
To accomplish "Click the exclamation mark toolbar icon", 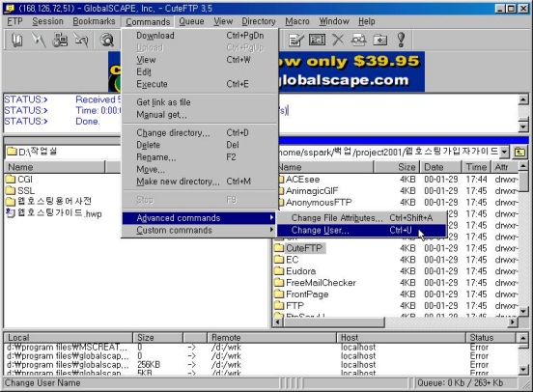I will [x=401, y=40].
